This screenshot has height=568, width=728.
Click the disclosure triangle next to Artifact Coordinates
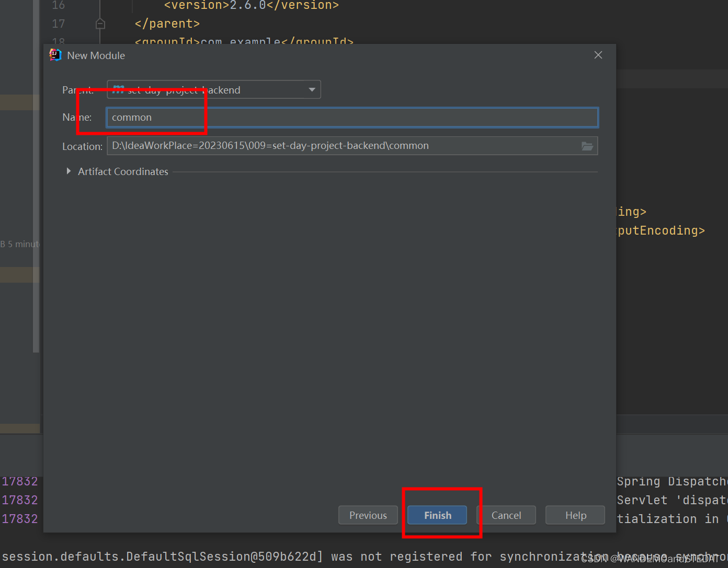[x=69, y=171]
